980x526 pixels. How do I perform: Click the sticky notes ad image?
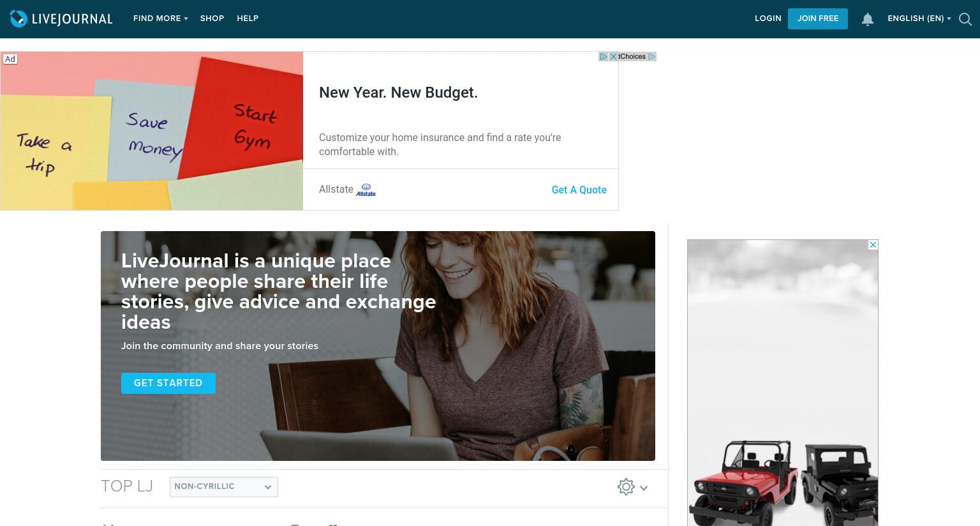tap(152, 131)
